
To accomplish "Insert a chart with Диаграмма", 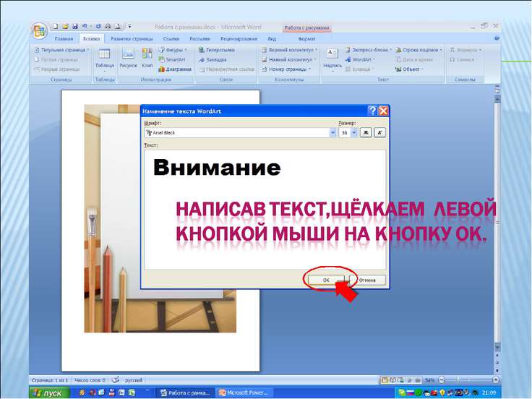I will (175, 69).
